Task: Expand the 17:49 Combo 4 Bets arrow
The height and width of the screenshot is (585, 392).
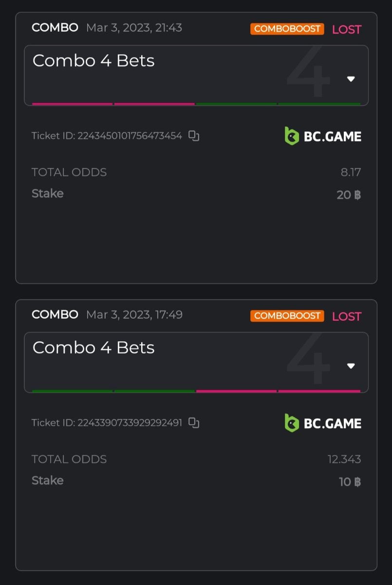Action: (351, 366)
